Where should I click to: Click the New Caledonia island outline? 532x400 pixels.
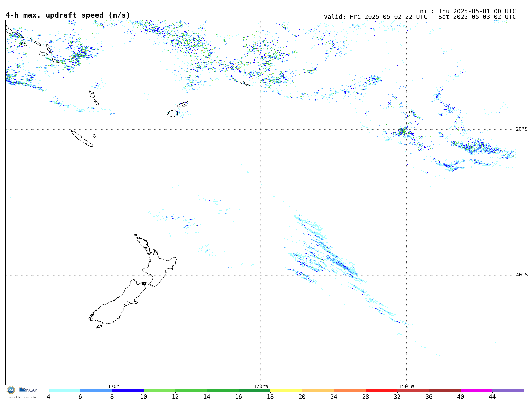tap(82, 138)
